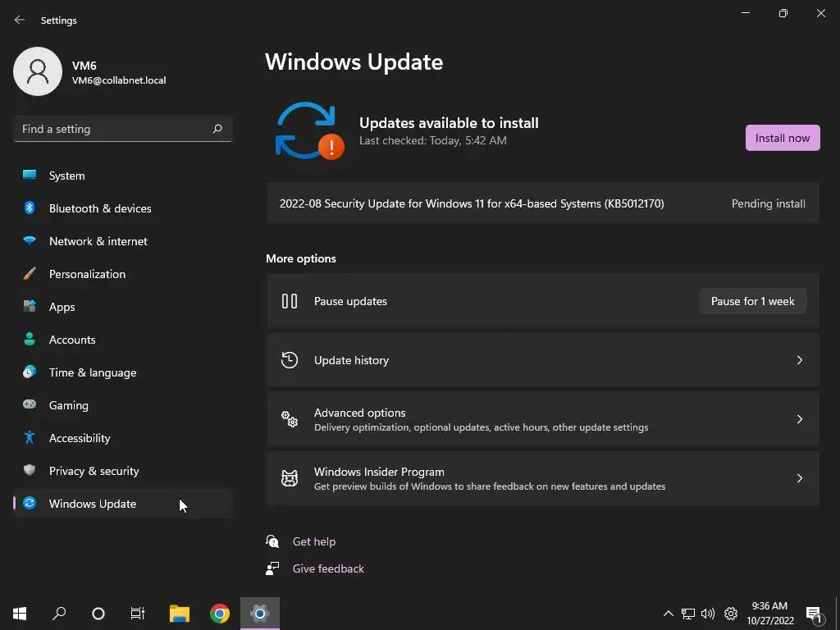Expand the Update history chevron
Viewport: 840px width, 630px height.
[x=799, y=360]
